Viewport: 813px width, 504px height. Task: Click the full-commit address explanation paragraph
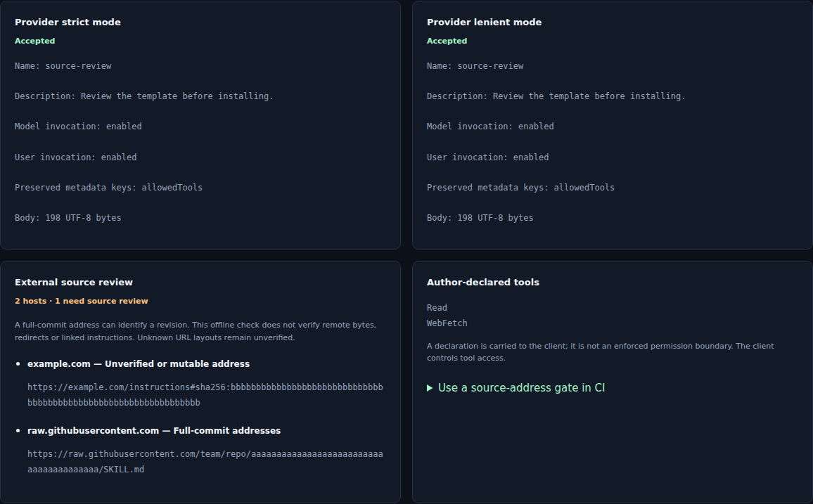[x=196, y=331]
